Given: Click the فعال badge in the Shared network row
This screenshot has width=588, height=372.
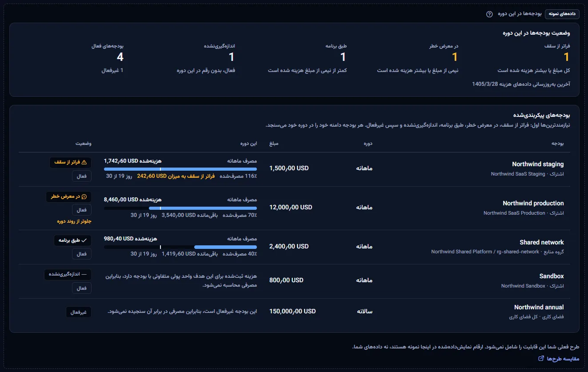Looking at the screenshot, I should pos(82,254).
